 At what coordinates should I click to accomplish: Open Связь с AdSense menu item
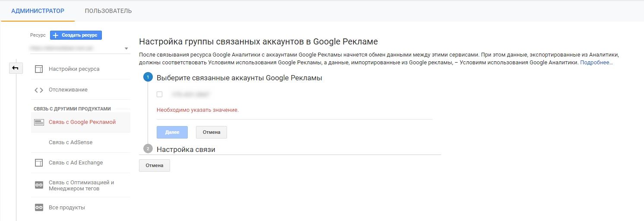pos(70,142)
